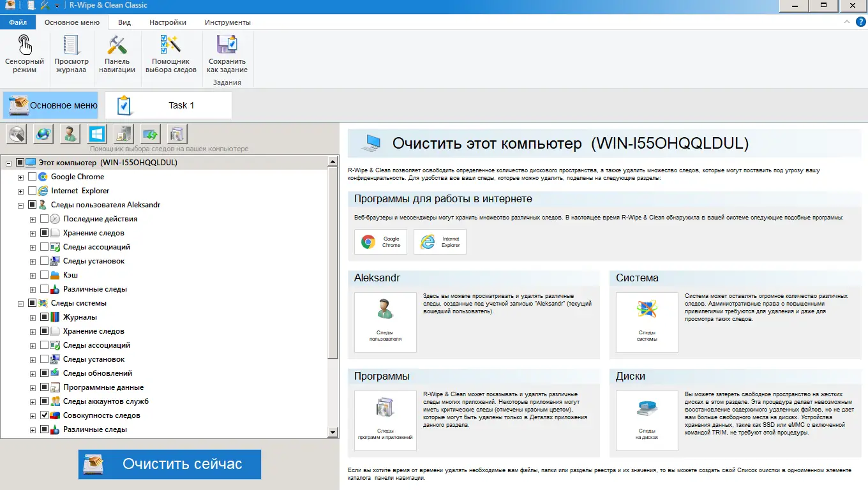Click the Windows system traces assistant icon
Viewport: 868px width, 490px height.
[96, 134]
